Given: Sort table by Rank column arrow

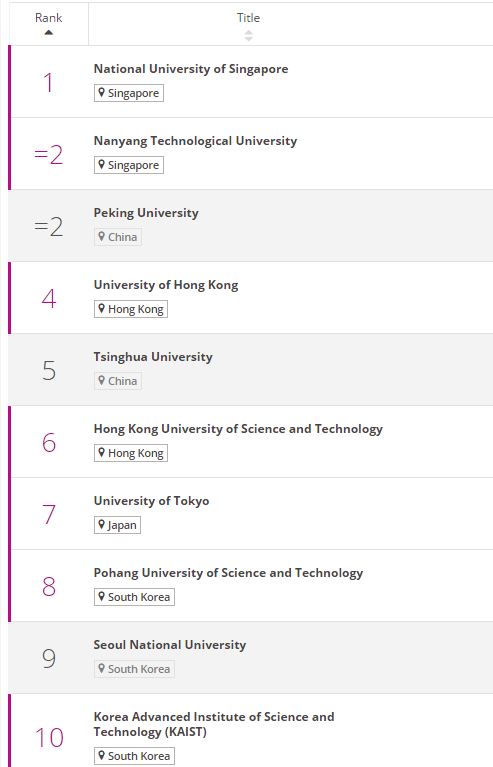Looking at the screenshot, I should pyautogui.click(x=48, y=33).
